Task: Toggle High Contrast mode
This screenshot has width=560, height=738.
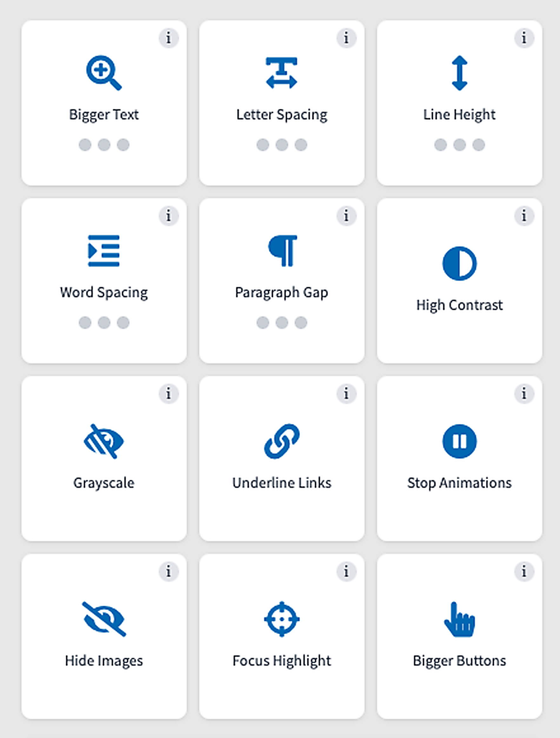Action: [x=459, y=281]
